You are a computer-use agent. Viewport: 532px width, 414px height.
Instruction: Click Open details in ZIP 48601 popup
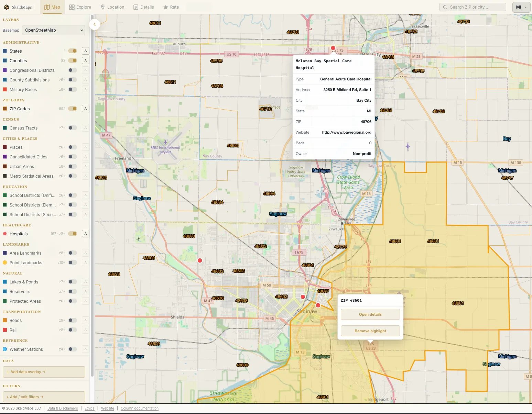coord(370,314)
